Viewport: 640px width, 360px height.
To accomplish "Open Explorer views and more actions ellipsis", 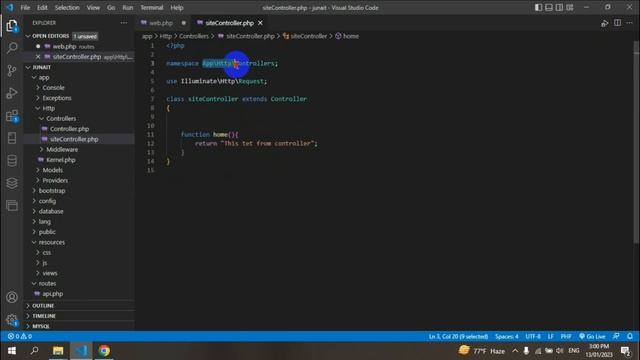I will (x=124, y=23).
